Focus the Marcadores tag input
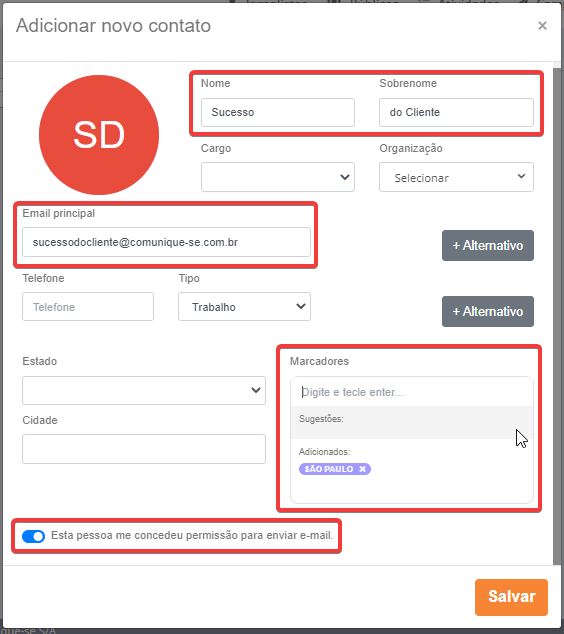 (x=412, y=392)
